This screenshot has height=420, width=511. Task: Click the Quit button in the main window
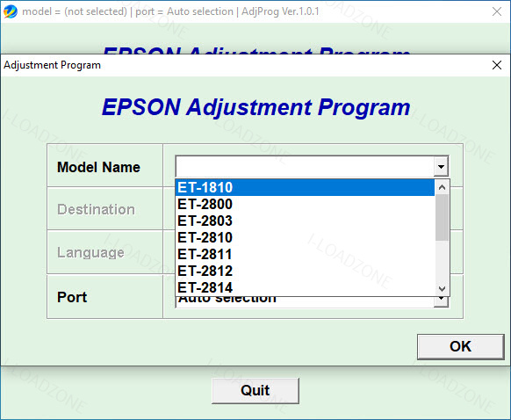[x=255, y=391]
